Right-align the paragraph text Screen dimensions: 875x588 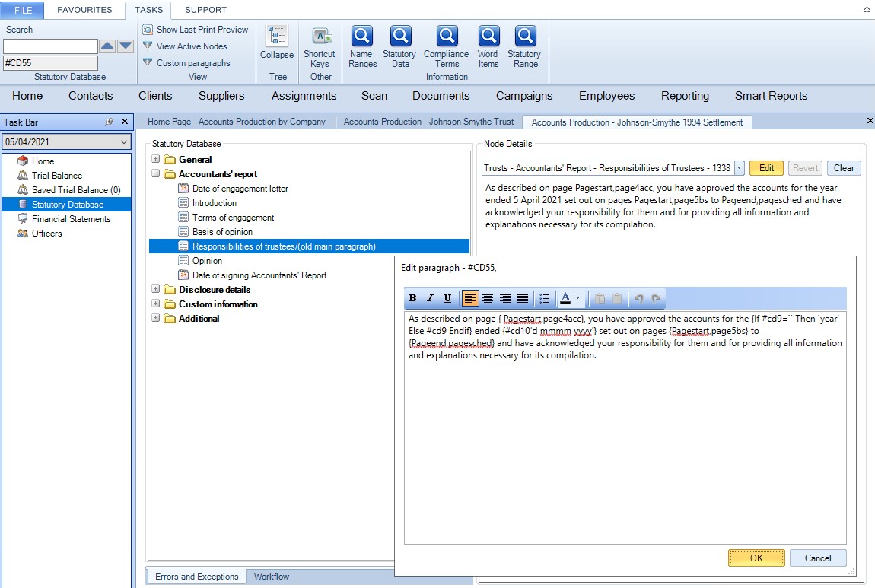505,298
